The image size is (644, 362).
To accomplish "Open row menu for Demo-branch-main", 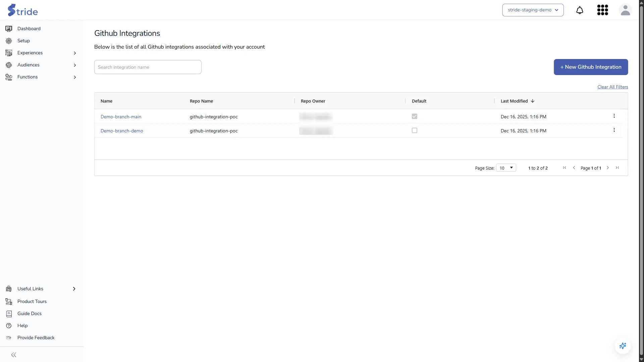I will coord(614,116).
